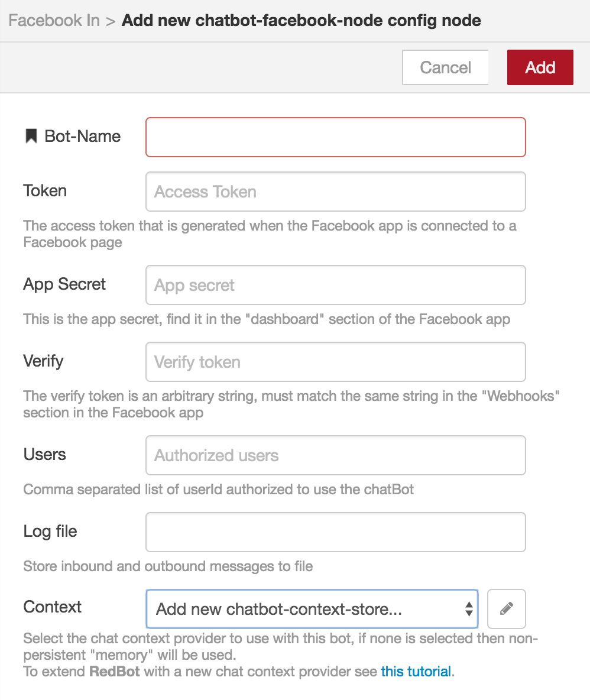Screen dimensions: 590x700
Task: Click the App Secret label
Action: (64, 284)
